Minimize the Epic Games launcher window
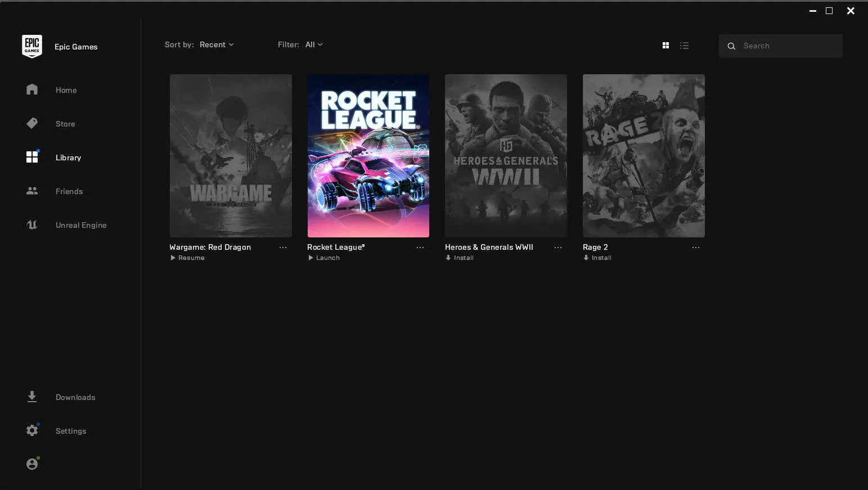 [x=812, y=11]
